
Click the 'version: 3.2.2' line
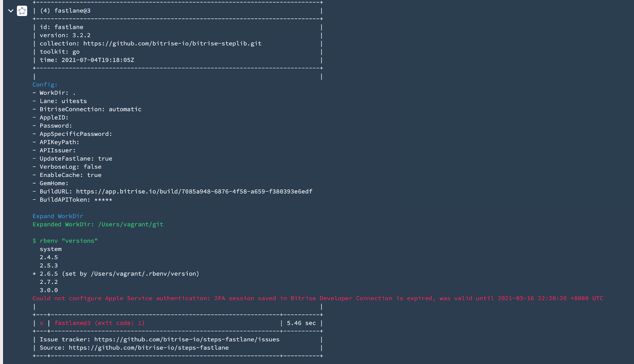pyautogui.click(x=65, y=35)
